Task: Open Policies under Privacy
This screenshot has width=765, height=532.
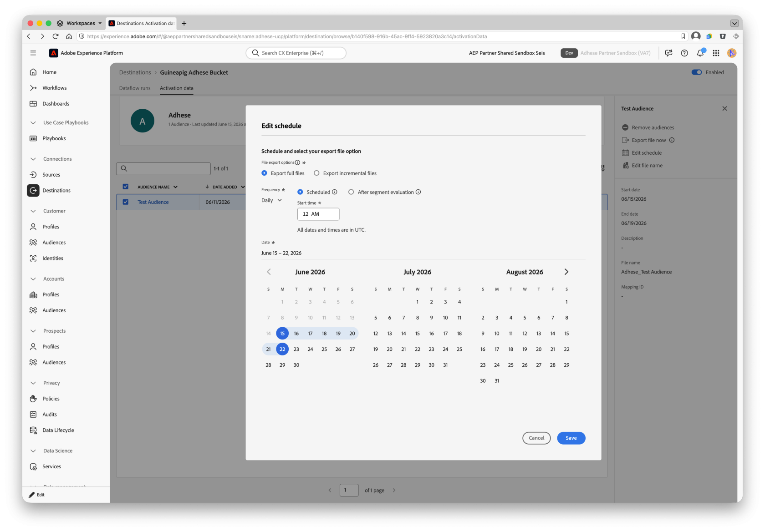Action: 51,399
